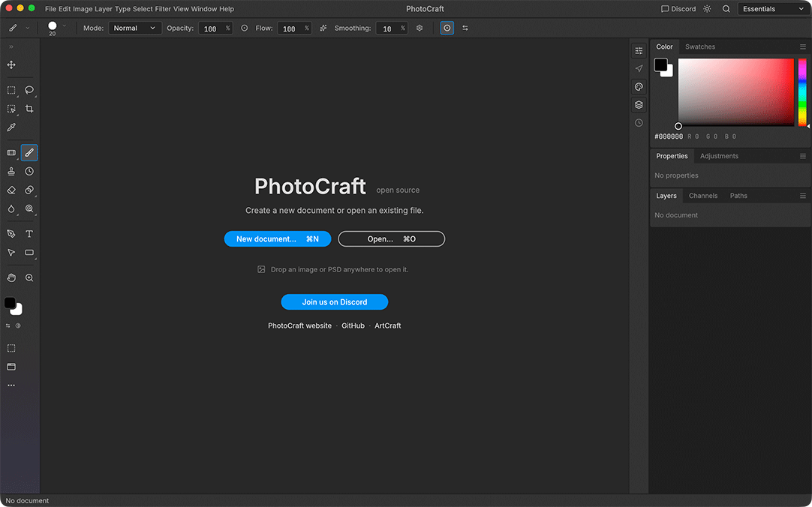Toggle the highlighted brush option after Smoothing

[447, 28]
